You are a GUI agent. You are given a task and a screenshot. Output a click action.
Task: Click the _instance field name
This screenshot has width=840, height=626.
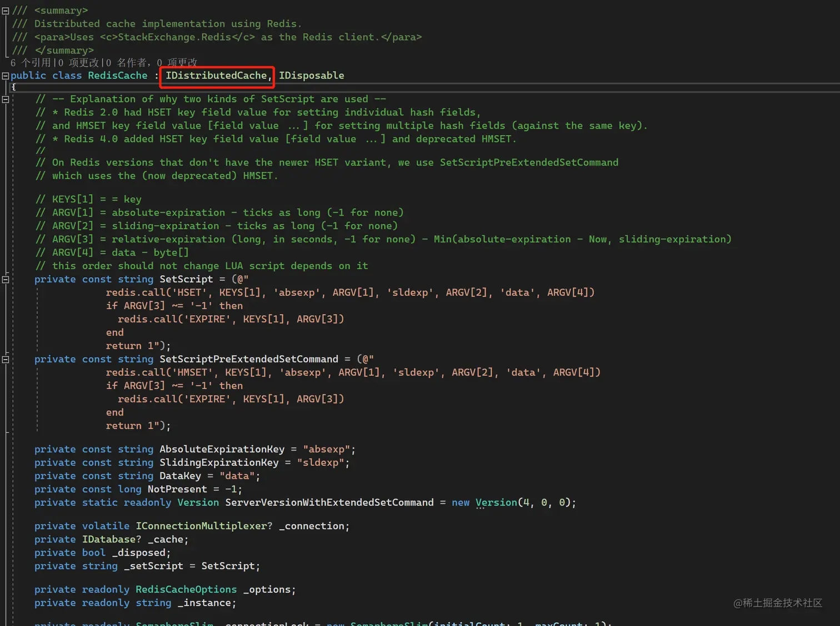(x=204, y=603)
